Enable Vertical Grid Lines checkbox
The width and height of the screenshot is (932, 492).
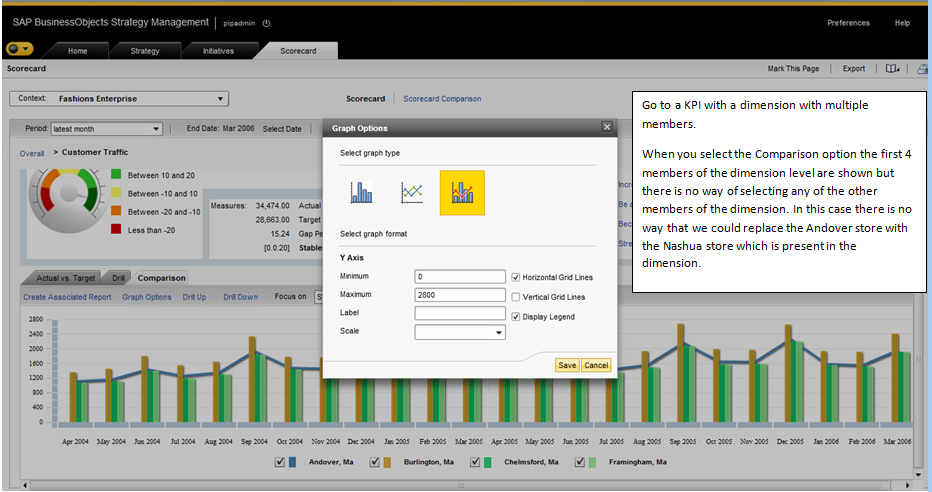(515, 297)
